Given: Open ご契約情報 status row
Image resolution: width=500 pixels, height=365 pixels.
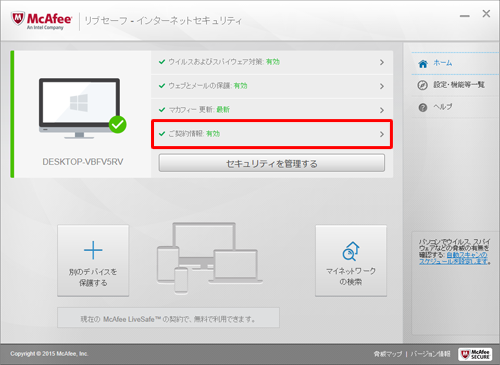Looking at the screenshot, I should click(272, 134).
